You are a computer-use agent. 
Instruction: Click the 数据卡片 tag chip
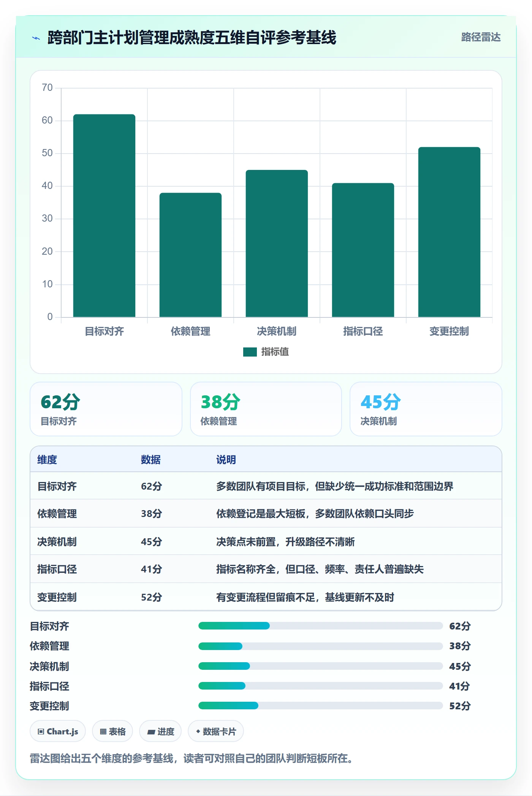click(216, 731)
